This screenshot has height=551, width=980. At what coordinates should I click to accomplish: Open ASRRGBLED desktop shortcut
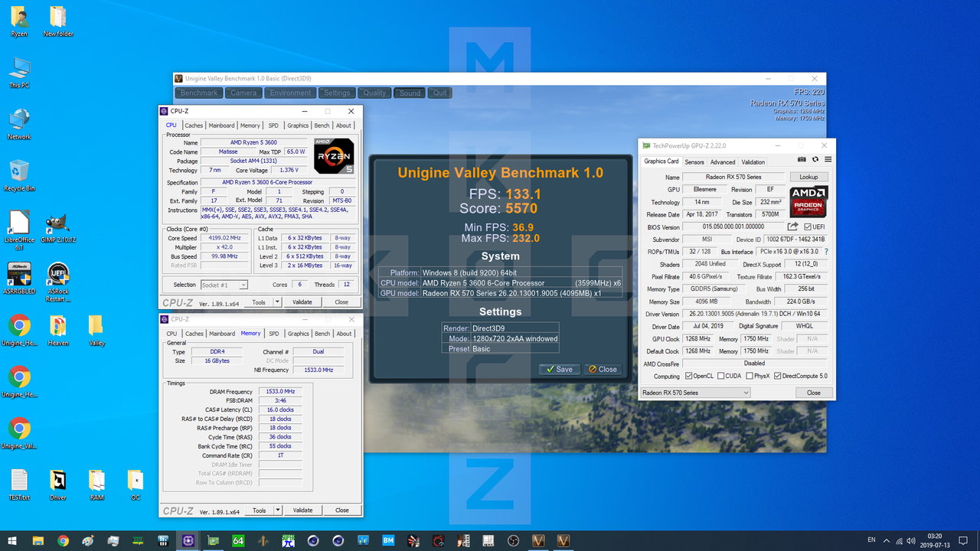[19, 279]
